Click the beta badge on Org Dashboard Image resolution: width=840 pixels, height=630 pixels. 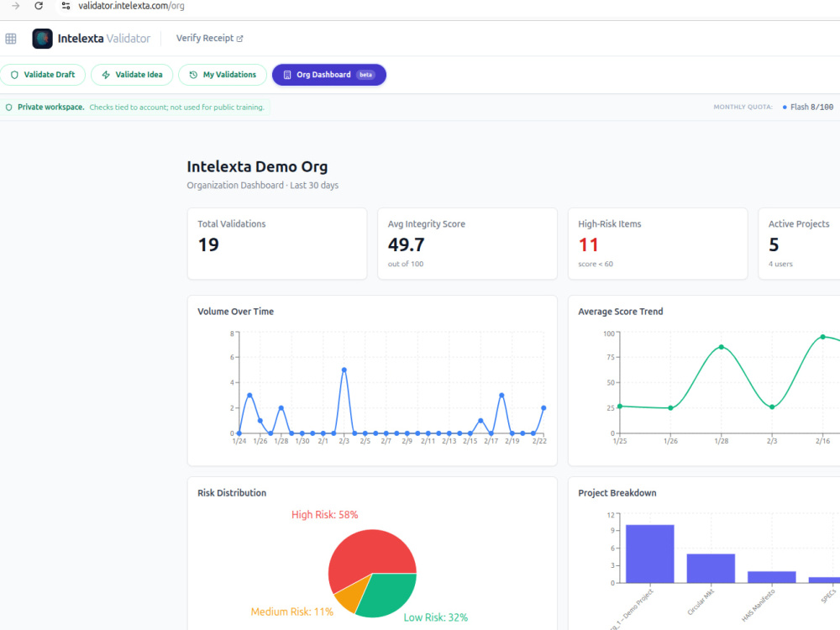point(366,75)
